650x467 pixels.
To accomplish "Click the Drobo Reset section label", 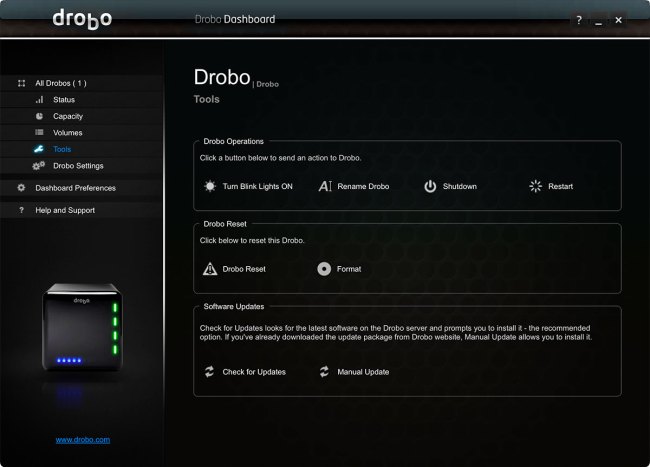I will pyautogui.click(x=225, y=224).
